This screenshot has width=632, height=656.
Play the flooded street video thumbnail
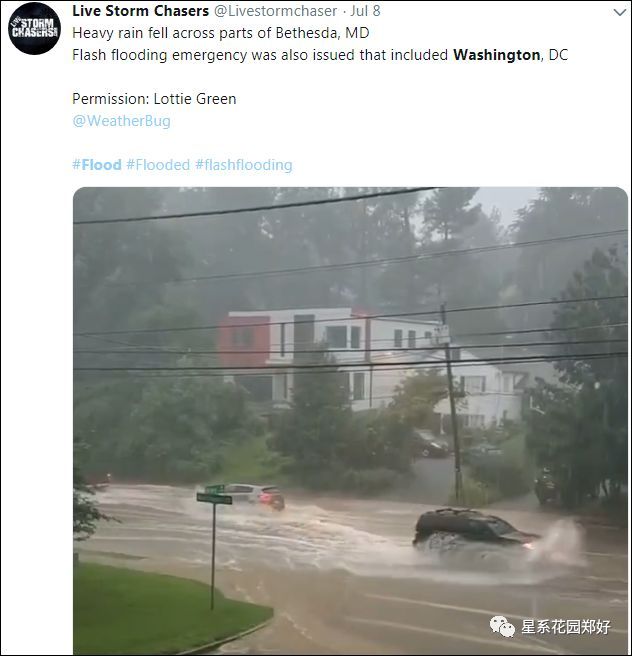(x=351, y=420)
